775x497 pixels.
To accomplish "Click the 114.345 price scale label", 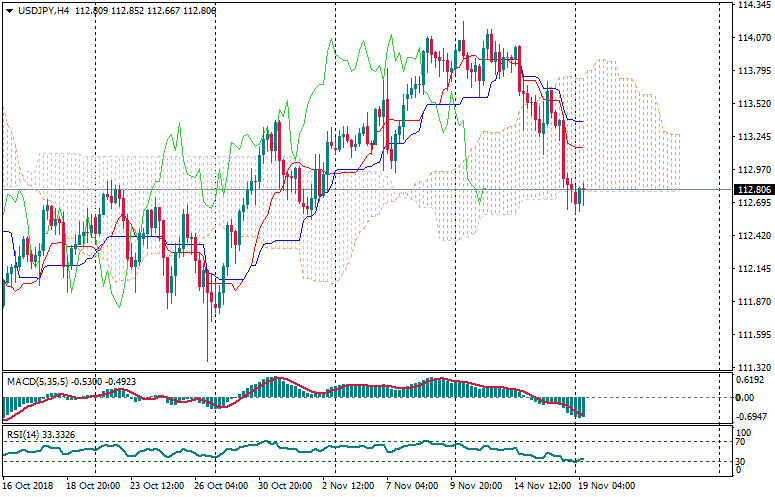I will 752,5.
